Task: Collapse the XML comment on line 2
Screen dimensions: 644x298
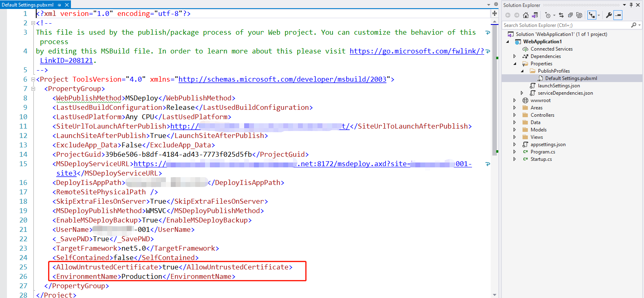Action: [33, 23]
